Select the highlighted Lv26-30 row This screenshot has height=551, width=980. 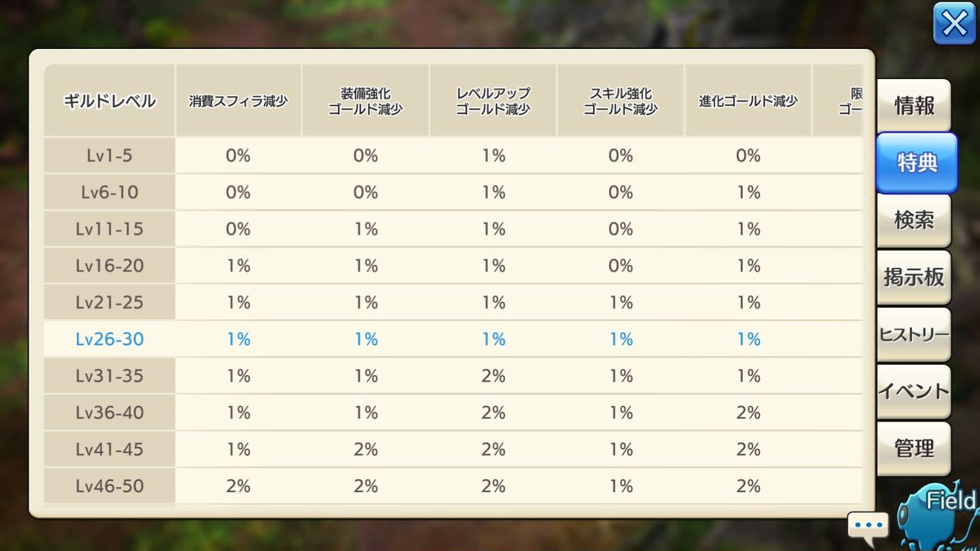(110, 339)
